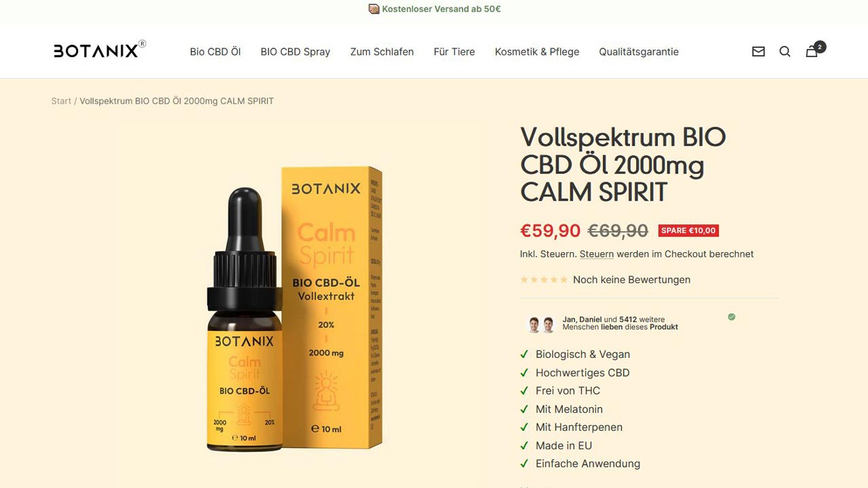Click the CBD oil product image
This screenshot has height=488, width=868.
(x=295, y=308)
